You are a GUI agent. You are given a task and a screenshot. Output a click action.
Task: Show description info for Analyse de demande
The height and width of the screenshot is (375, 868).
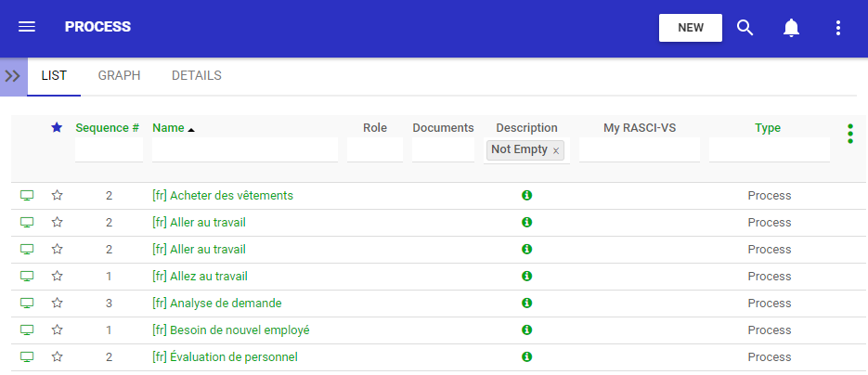[526, 304]
